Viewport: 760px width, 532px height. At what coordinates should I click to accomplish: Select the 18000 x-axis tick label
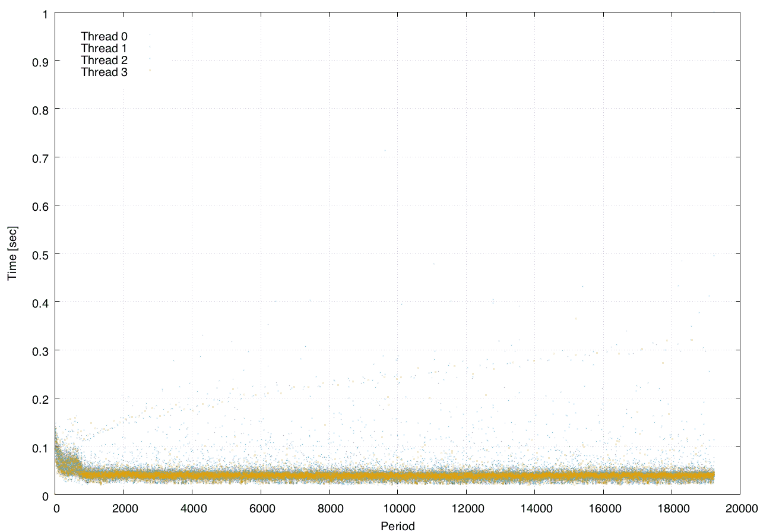(x=672, y=508)
